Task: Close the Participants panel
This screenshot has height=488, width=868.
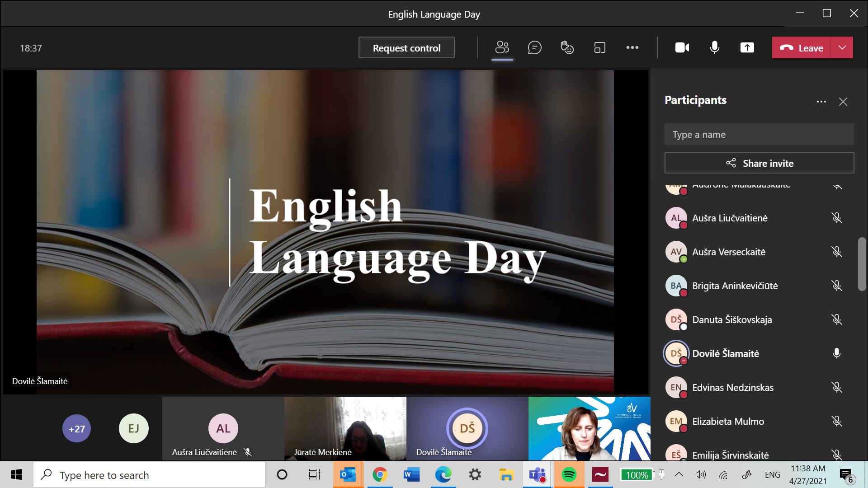Action: point(843,102)
